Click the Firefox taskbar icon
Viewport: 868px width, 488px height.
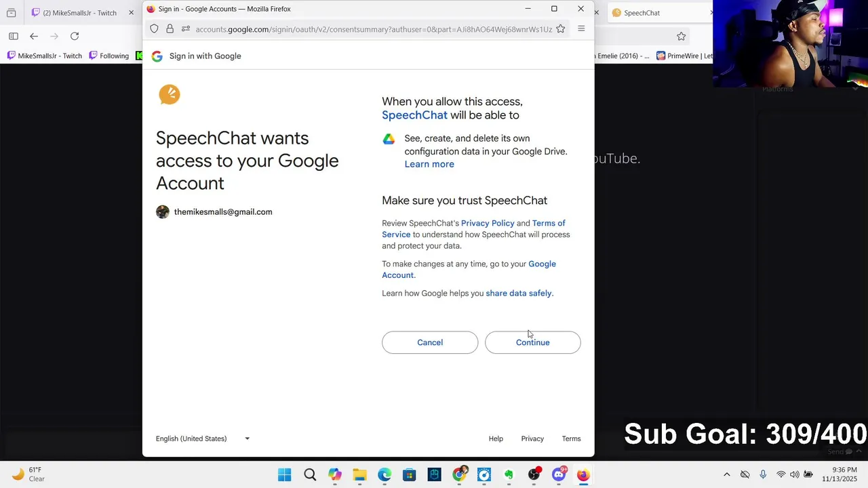[583, 475]
